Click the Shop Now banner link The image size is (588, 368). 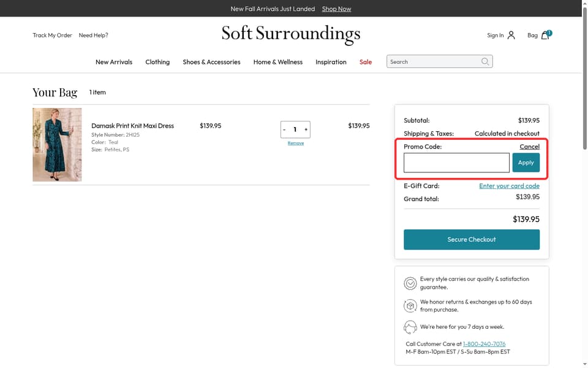tap(336, 9)
